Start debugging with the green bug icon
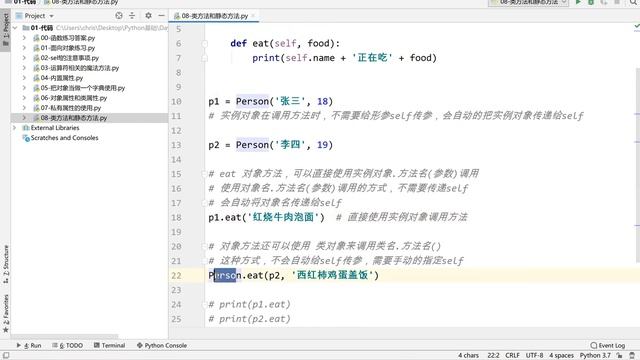Image resolution: width=640 pixels, height=360 pixels. point(591,2)
